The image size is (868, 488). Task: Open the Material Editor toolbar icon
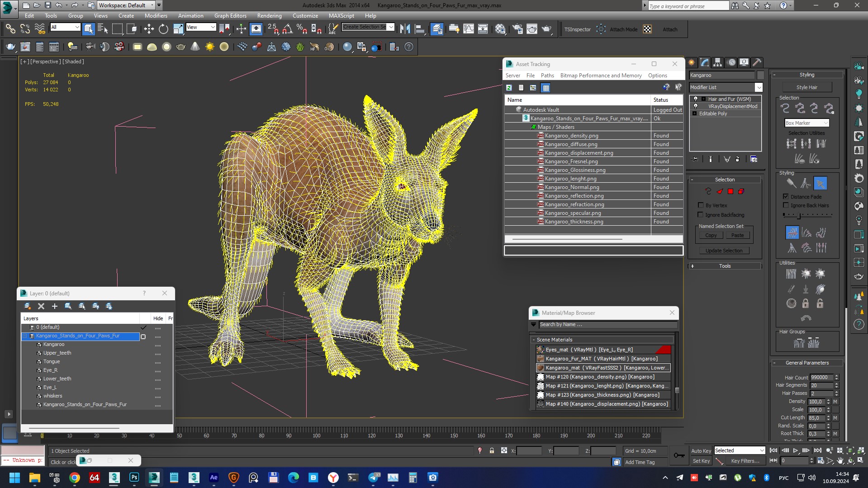point(500,29)
